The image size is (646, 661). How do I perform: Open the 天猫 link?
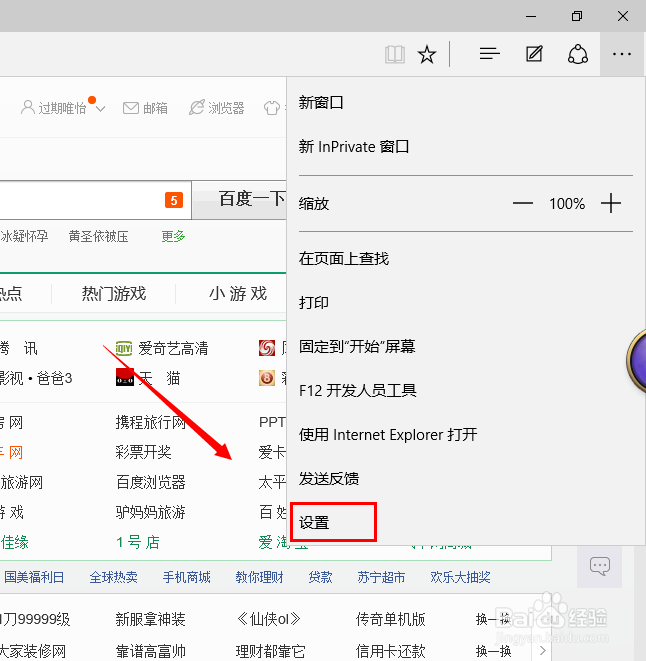pyautogui.click(x=159, y=378)
